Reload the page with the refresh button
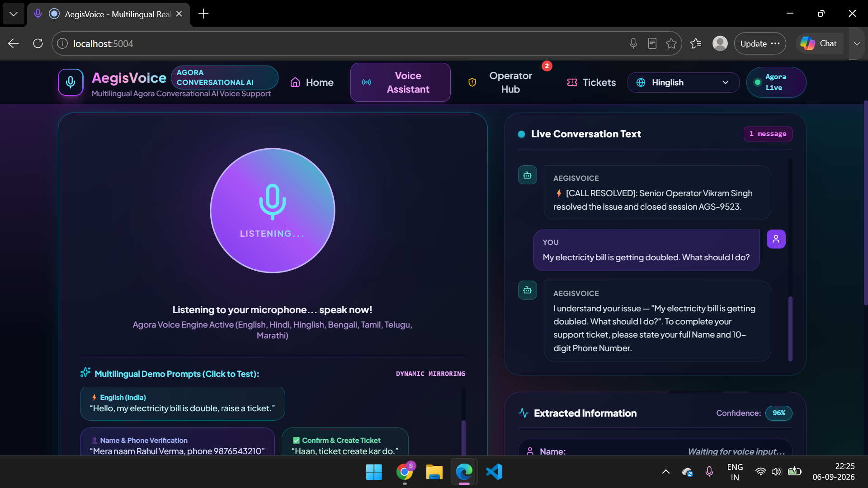The height and width of the screenshot is (488, 868). click(x=38, y=43)
